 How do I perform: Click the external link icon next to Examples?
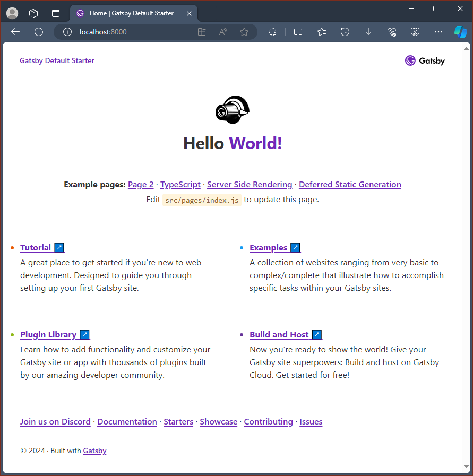(295, 247)
